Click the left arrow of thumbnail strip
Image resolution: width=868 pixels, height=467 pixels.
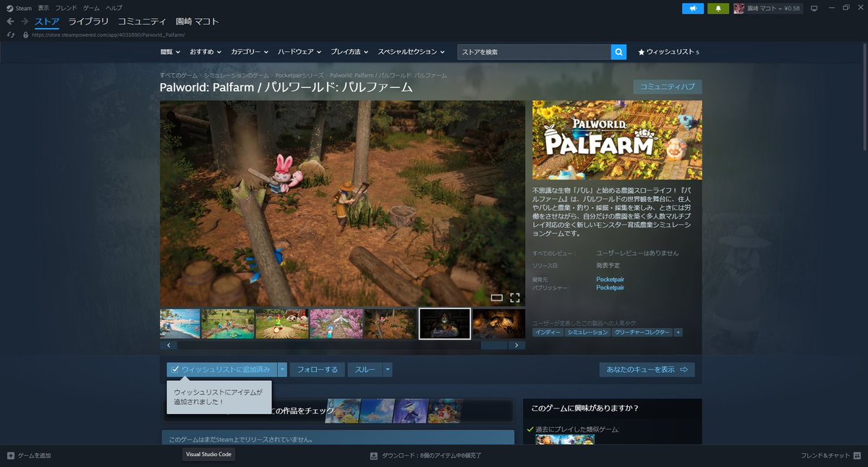[x=169, y=345]
